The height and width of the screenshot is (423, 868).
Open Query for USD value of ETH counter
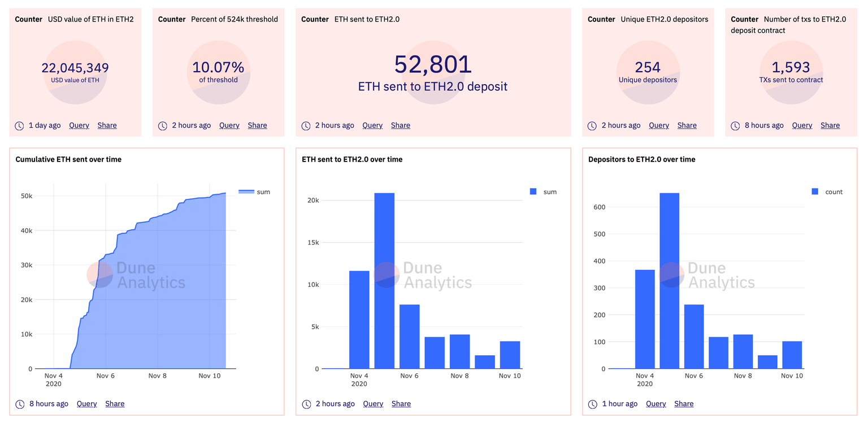click(79, 125)
